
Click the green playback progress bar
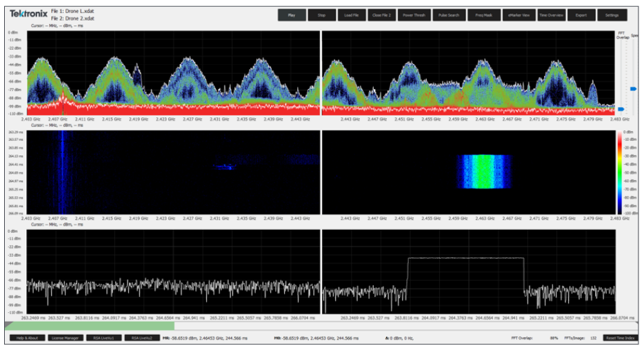pos(89,325)
